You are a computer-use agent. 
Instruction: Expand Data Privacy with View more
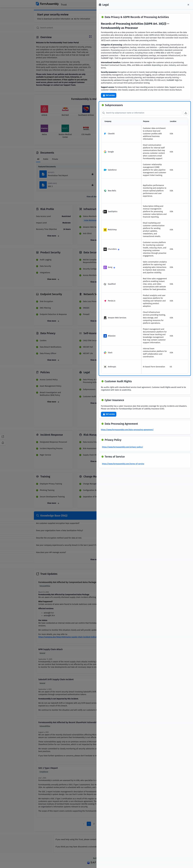click(53, 360)
